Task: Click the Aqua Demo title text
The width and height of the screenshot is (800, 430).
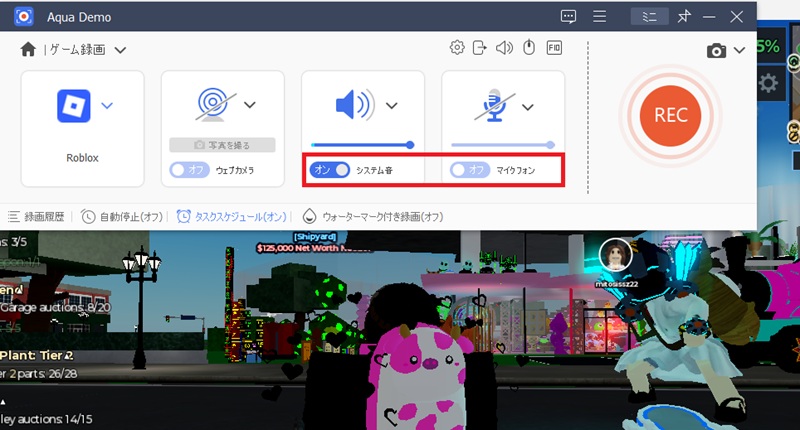Action: point(79,17)
